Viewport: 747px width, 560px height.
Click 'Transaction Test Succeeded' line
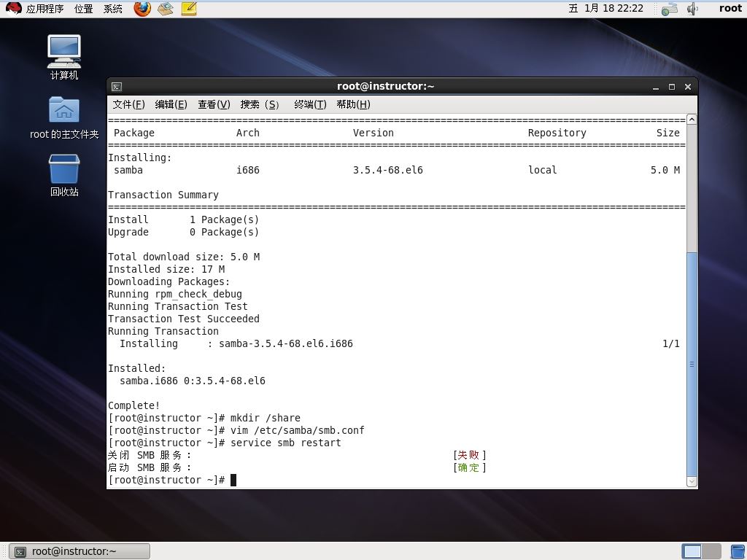183,319
